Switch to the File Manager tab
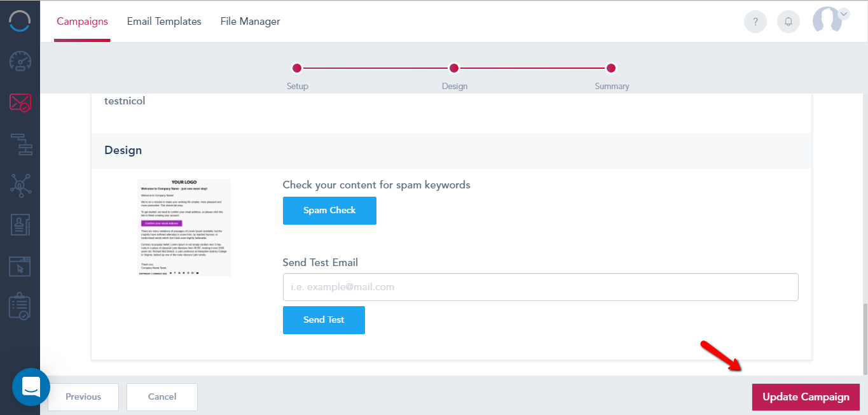The image size is (868, 415). (250, 22)
